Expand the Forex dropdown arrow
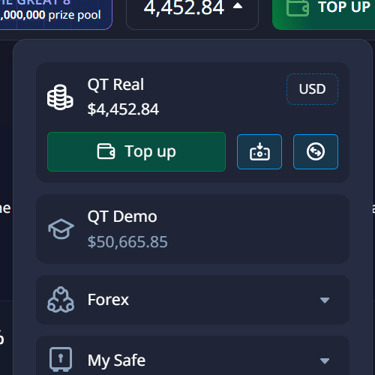Screen dimensions: 375x375 tap(325, 300)
